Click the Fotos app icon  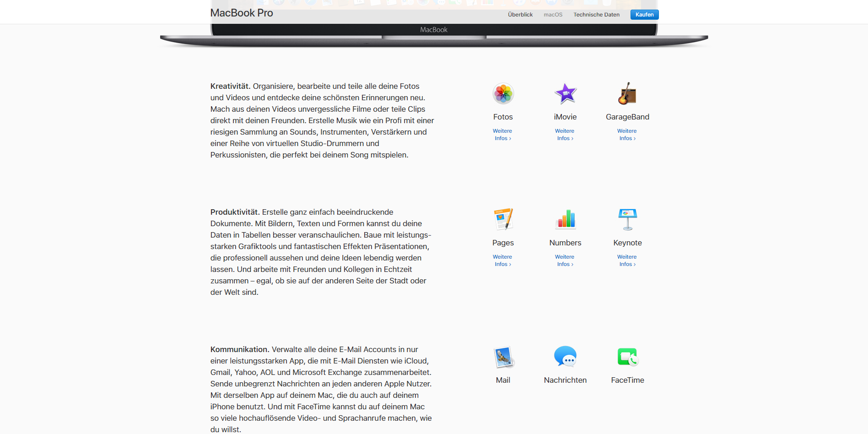(x=503, y=94)
